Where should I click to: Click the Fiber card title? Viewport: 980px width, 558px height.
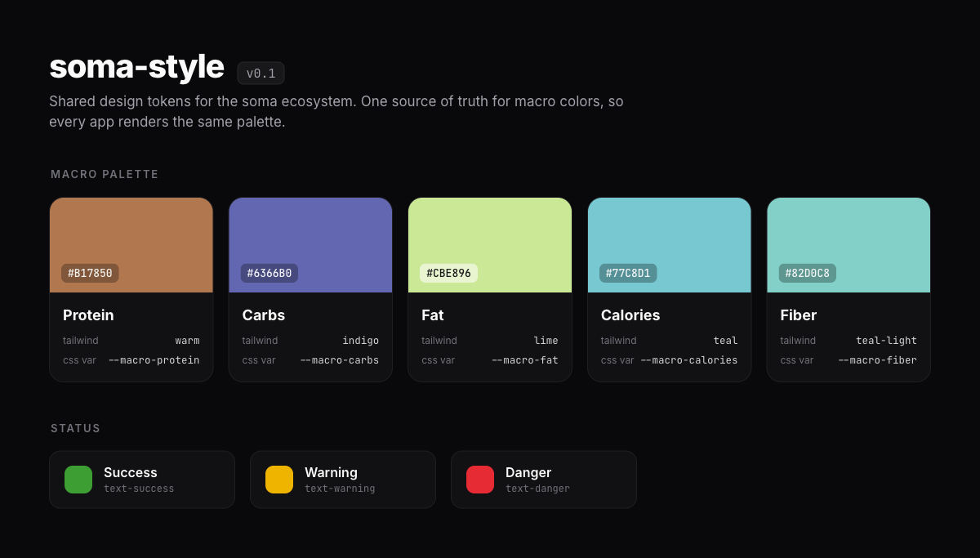[799, 315]
